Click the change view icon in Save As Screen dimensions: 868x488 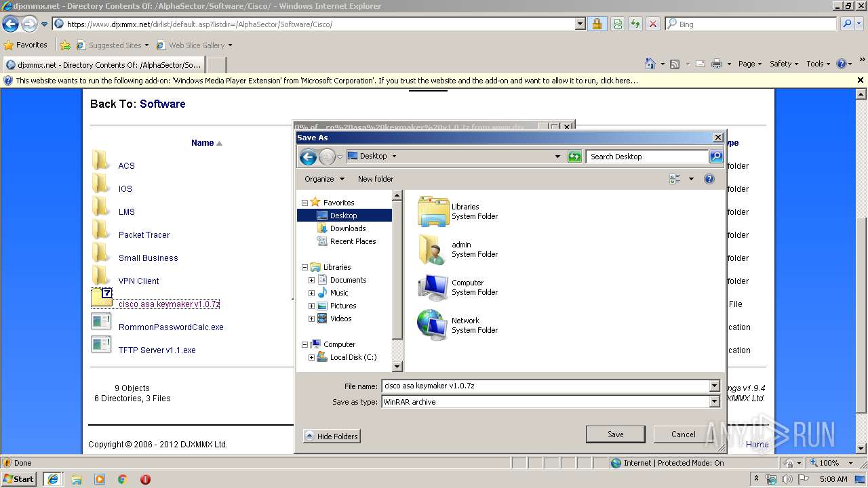[675, 179]
